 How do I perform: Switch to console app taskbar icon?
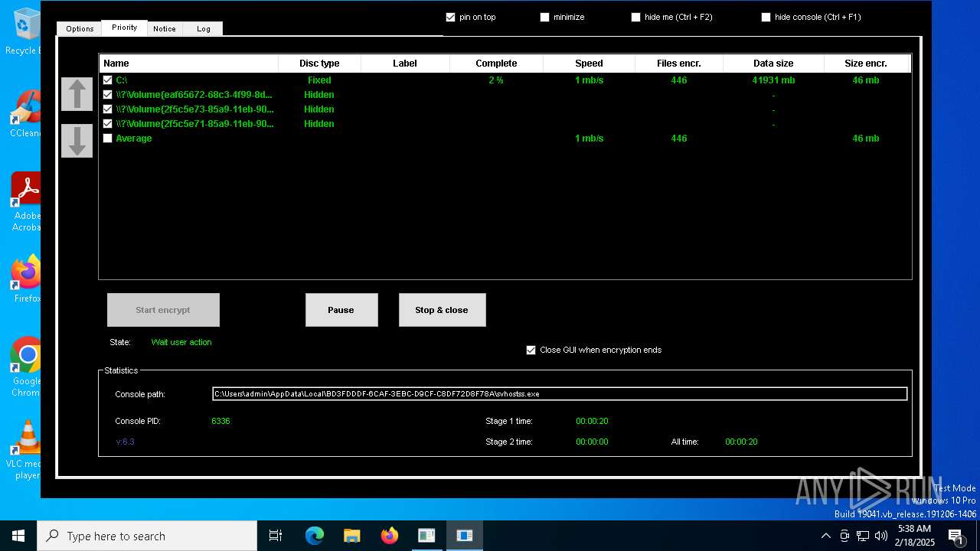(x=426, y=536)
